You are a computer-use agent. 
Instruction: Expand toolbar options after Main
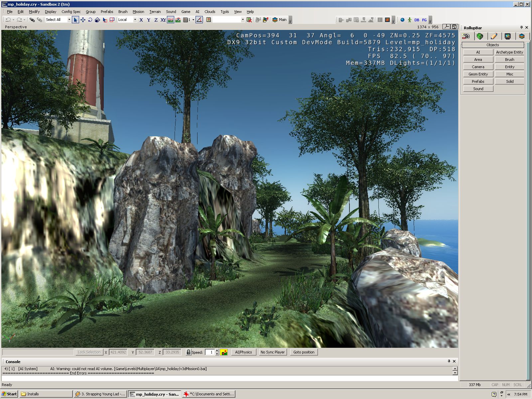[290, 21]
